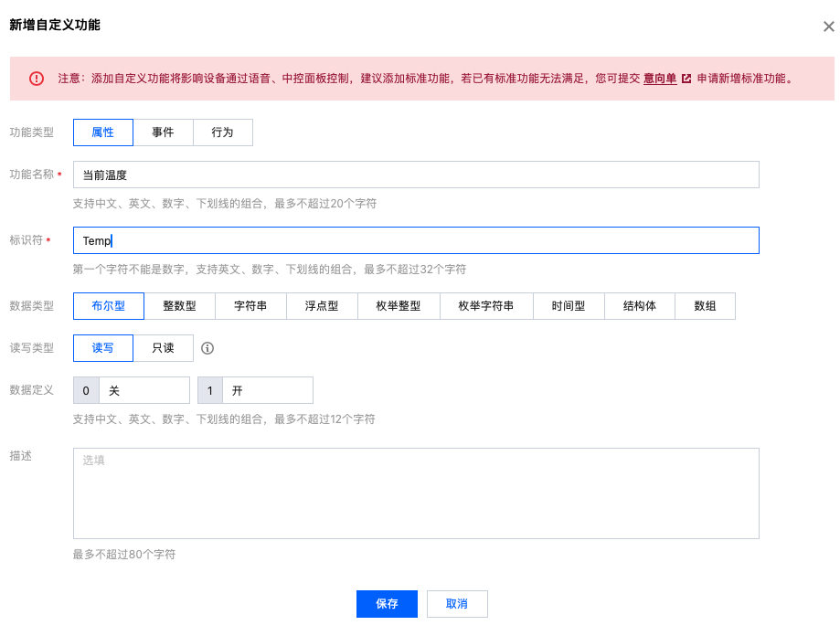
Task: Click the 标识符 input field
Action: click(416, 240)
